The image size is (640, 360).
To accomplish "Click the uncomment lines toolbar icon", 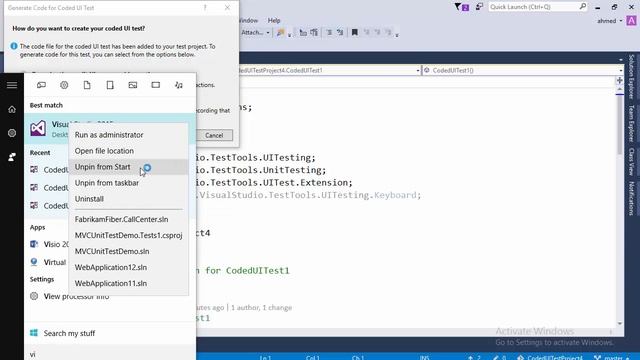I will click(340, 32).
